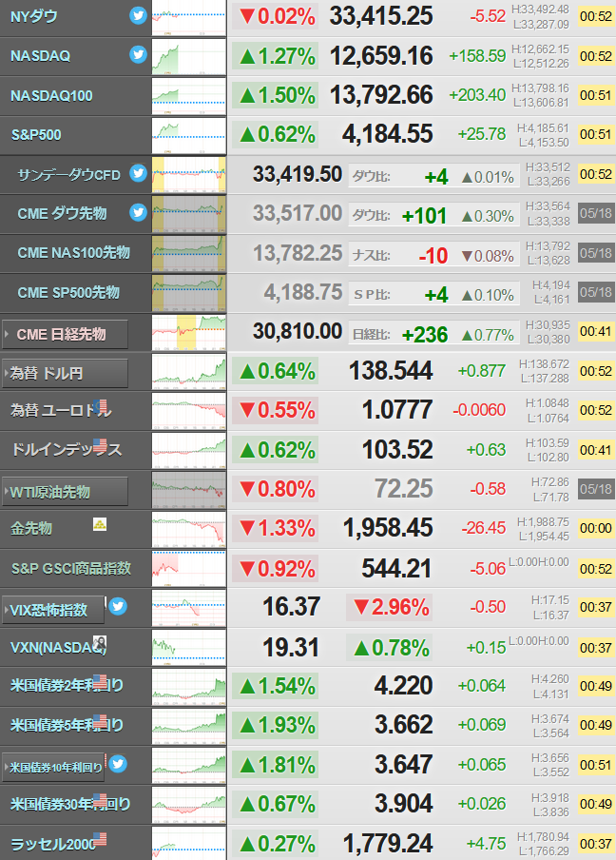Expand the WTI原油先物 button

(66, 492)
